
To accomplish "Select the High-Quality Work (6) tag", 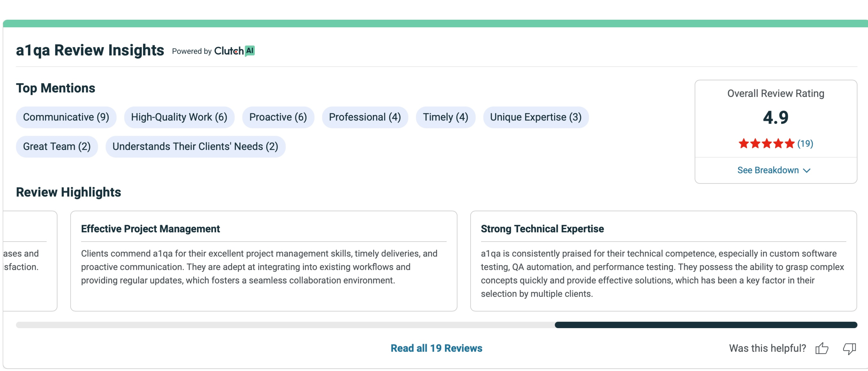I will (x=179, y=117).
